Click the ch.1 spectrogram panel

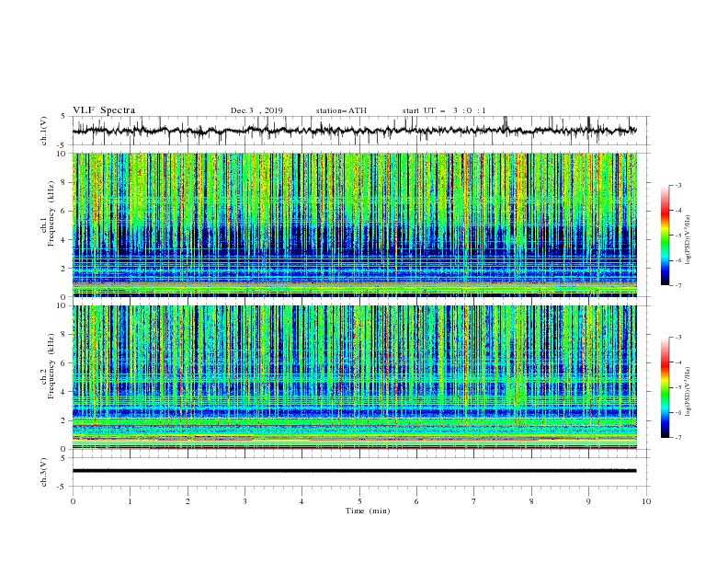355,224
